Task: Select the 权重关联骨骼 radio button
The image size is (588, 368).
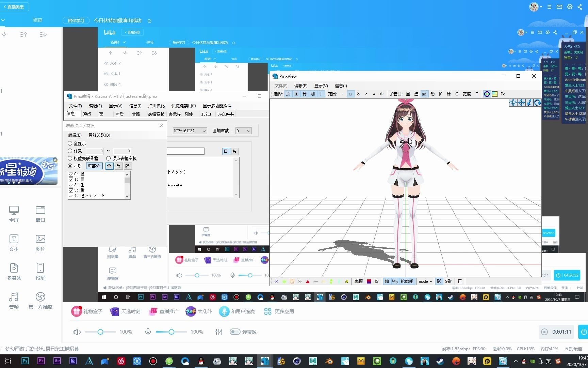Action: point(70,158)
